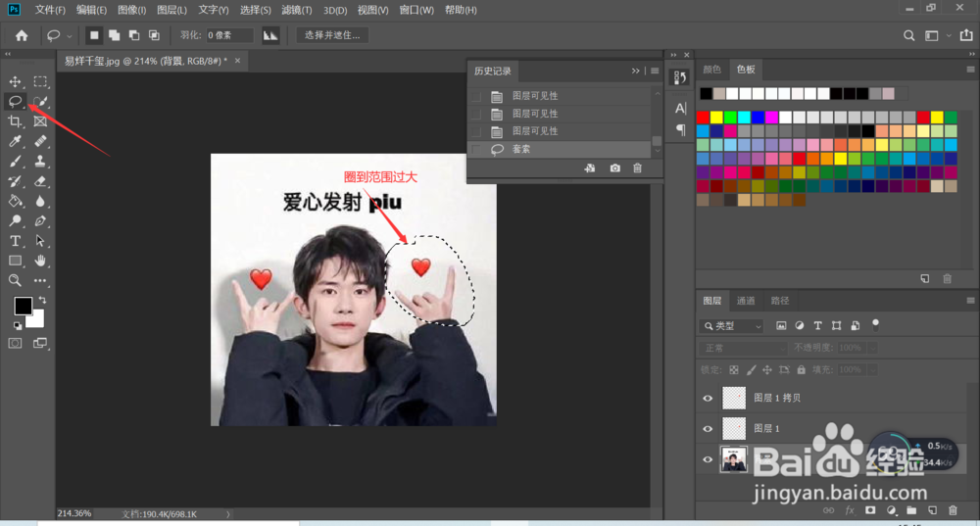
Task: Select the Rectangular Marquee tool
Action: click(40, 82)
